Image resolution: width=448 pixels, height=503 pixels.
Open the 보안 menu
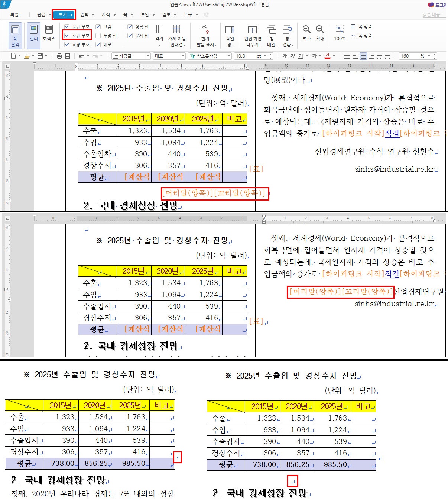(145, 14)
